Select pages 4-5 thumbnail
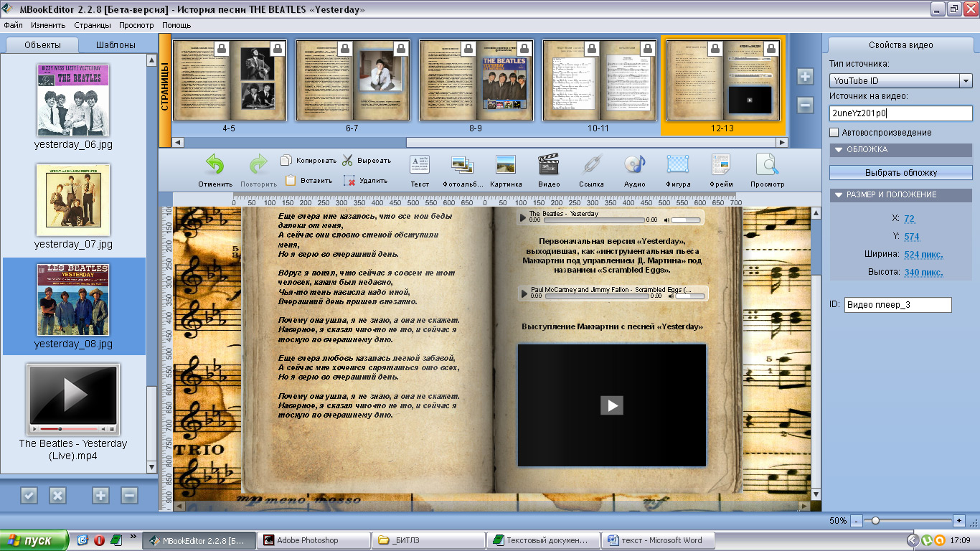This screenshot has height=551, width=980. pyautogui.click(x=230, y=80)
